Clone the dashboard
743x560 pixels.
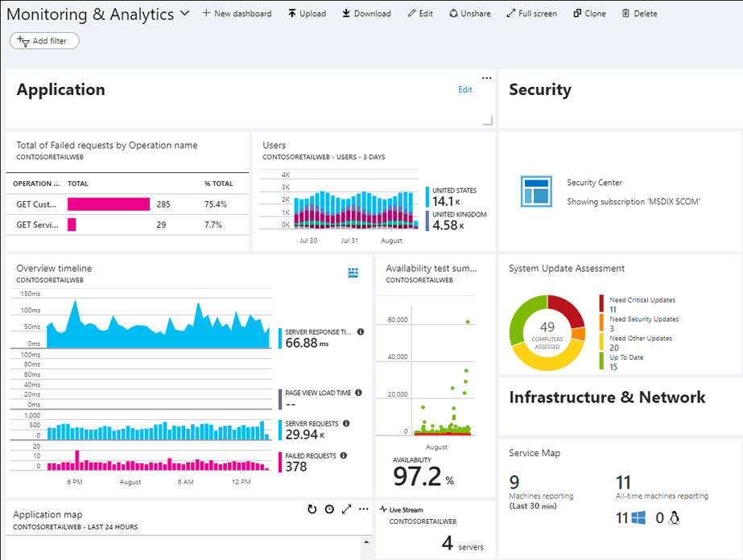(589, 14)
